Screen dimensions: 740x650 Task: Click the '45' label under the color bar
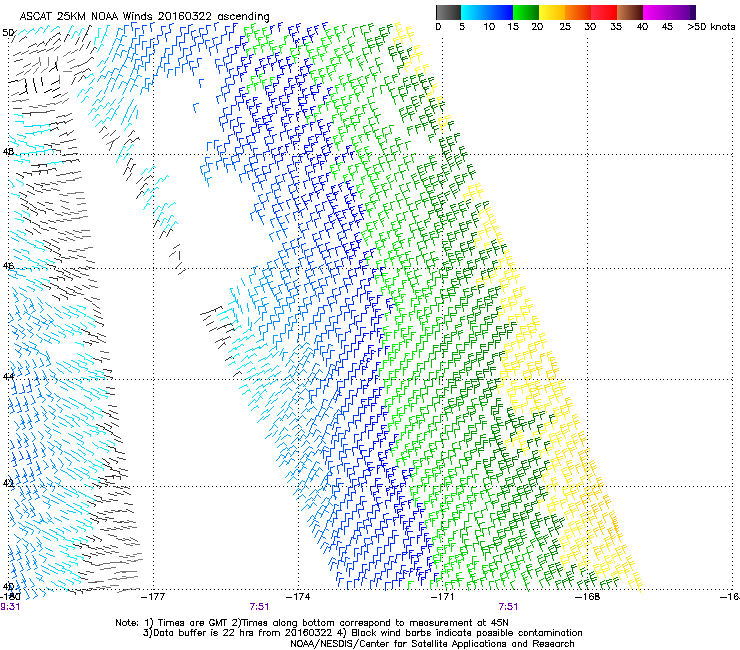[667, 27]
